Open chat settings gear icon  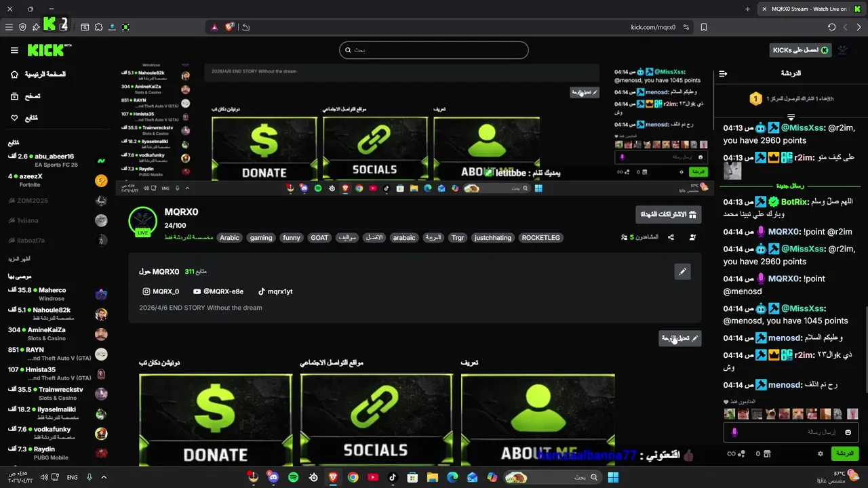point(820,453)
